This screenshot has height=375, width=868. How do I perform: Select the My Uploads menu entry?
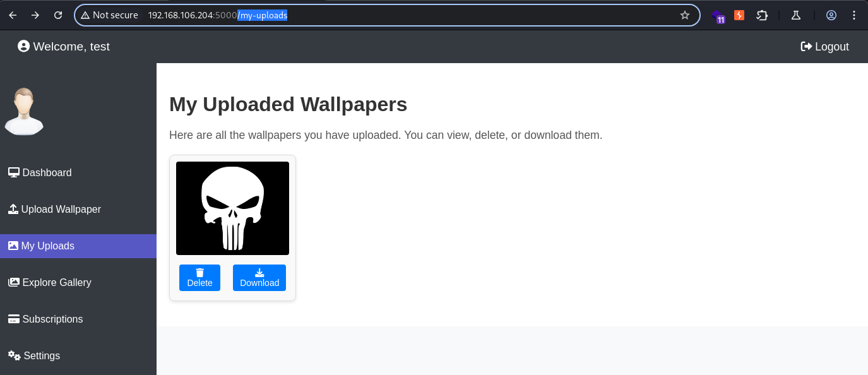(78, 246)
